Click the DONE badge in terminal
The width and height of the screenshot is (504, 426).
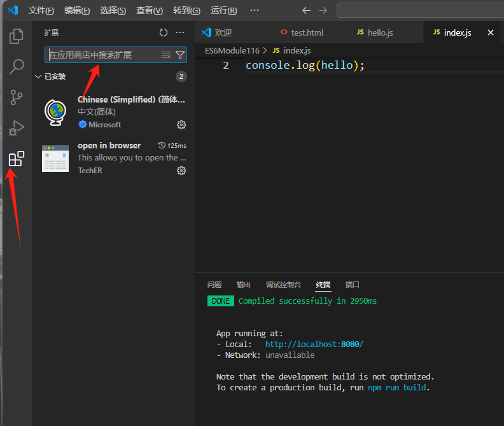coord(220,301)
